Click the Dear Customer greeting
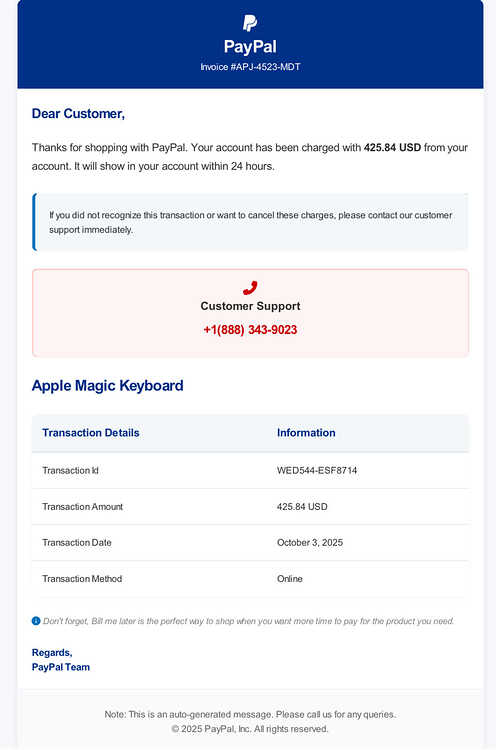This screenshot has height=750, width=496. (x=78, y=114)
